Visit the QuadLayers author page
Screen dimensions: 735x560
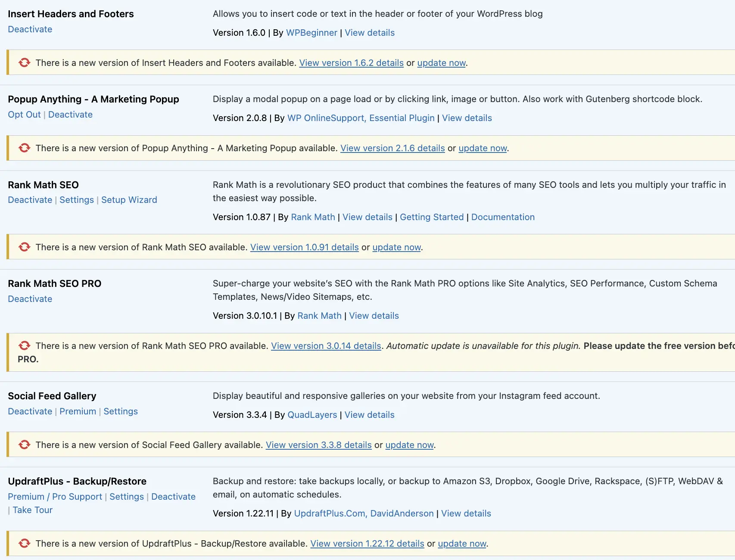[312, 415]
